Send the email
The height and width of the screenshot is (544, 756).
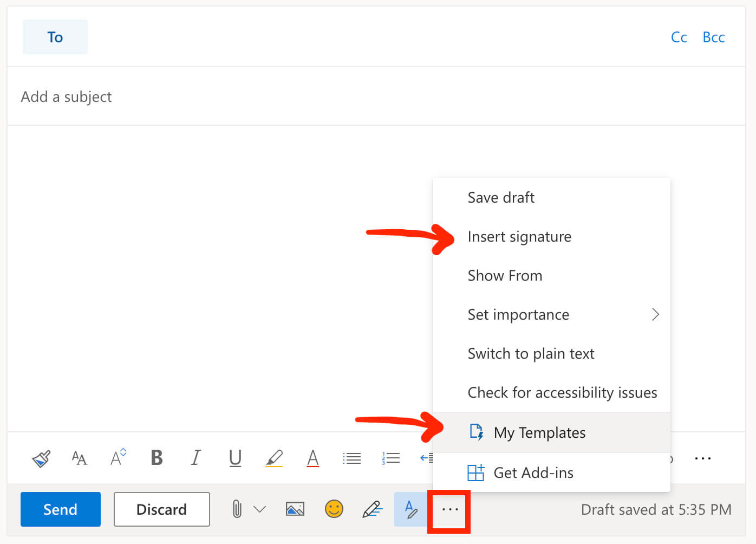point(60,509)
